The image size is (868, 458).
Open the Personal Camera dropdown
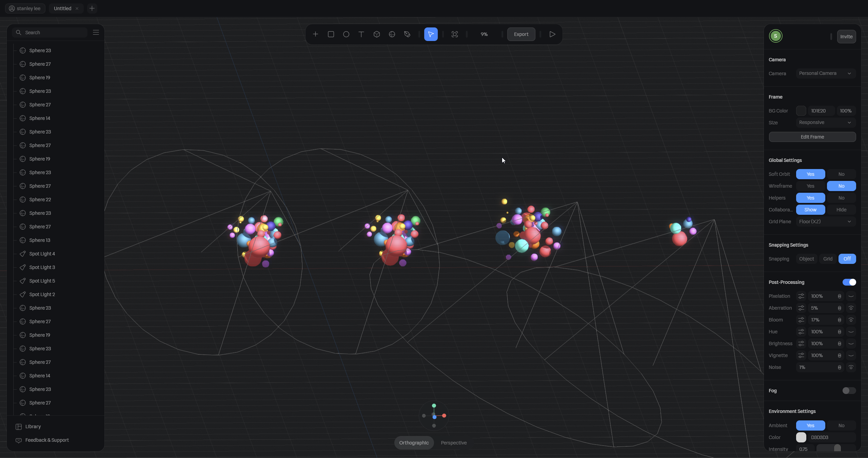tap(825, 73)
